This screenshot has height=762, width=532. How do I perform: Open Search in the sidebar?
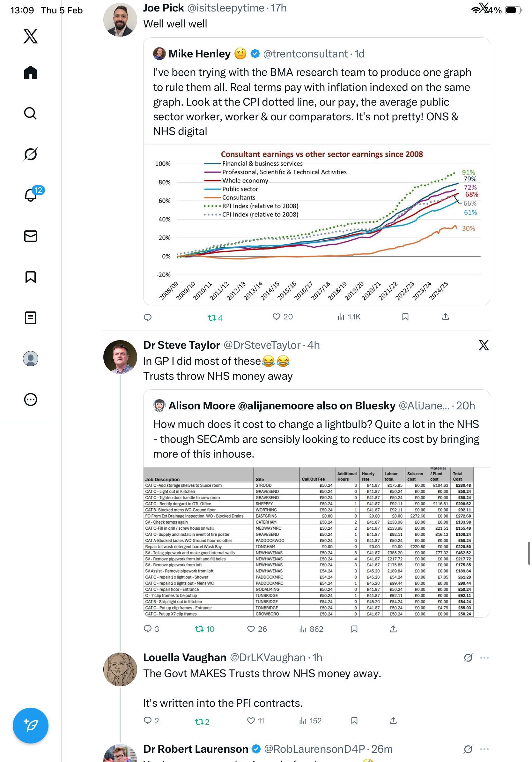(x=31, y=114)
